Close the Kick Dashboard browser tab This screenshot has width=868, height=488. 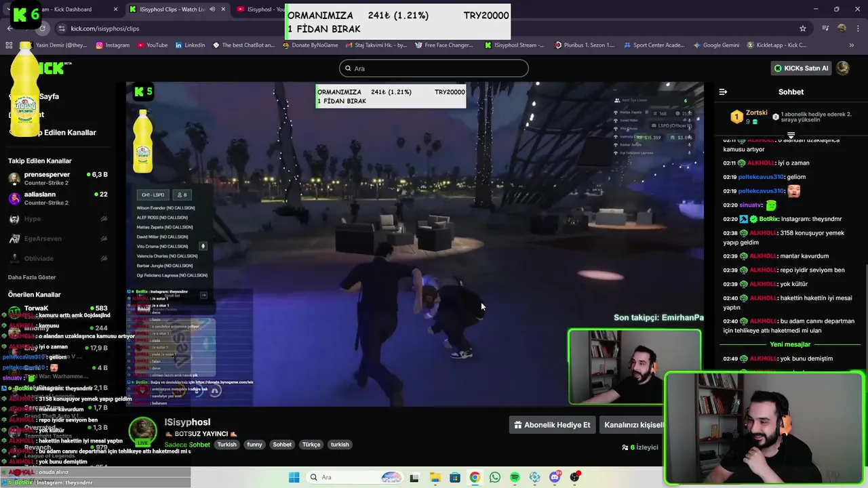115,9
